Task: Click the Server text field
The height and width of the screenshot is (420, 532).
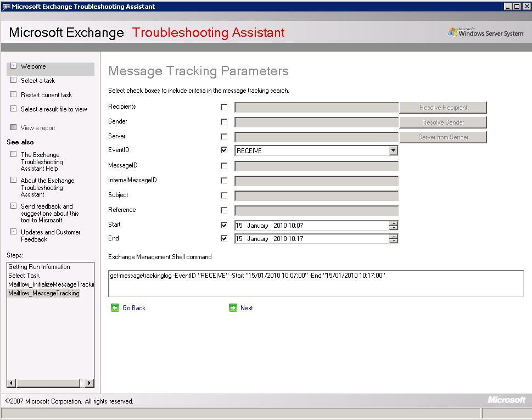Action: [x=317, y=137]
